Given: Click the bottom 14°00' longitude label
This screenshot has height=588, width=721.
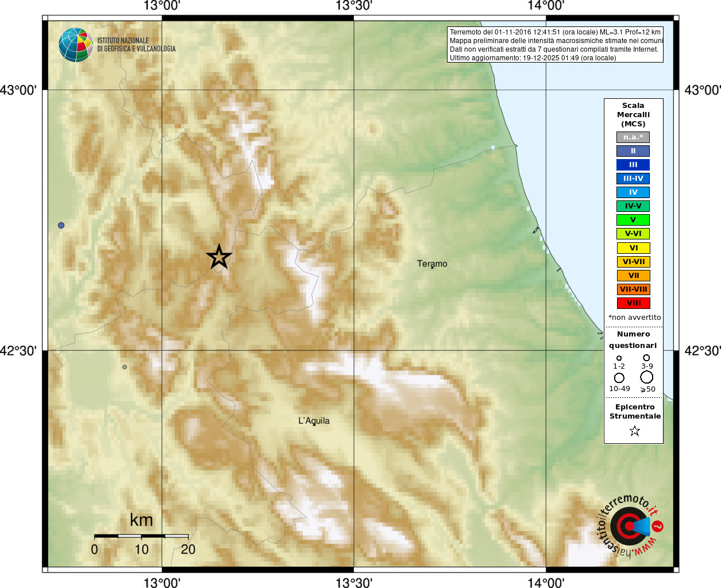Looking at the screenshot, I should pos(546,582).
